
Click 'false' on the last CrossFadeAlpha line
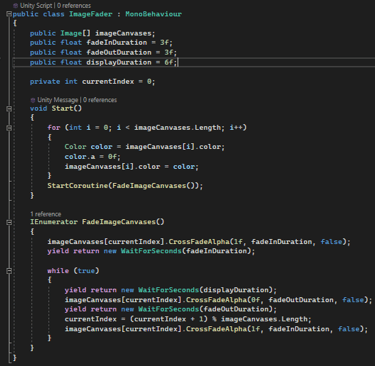(349, 329)
